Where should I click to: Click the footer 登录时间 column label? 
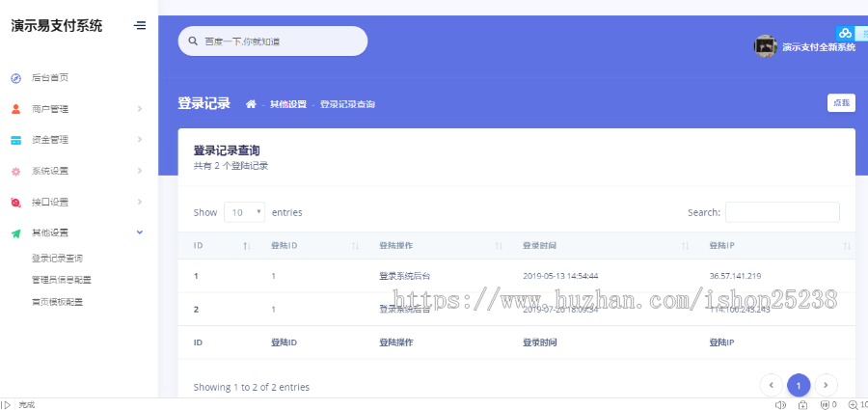tap(540, 343)
